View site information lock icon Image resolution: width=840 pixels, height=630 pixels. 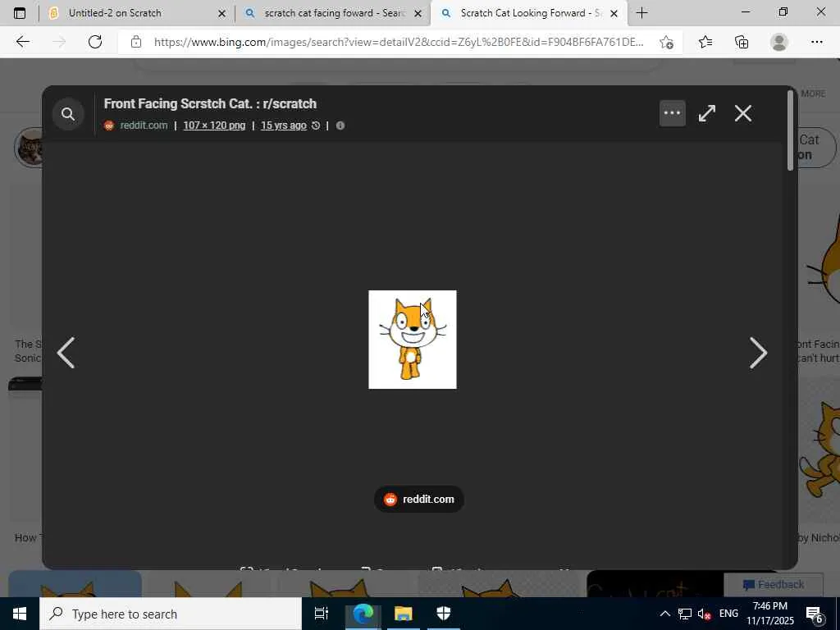136,42
